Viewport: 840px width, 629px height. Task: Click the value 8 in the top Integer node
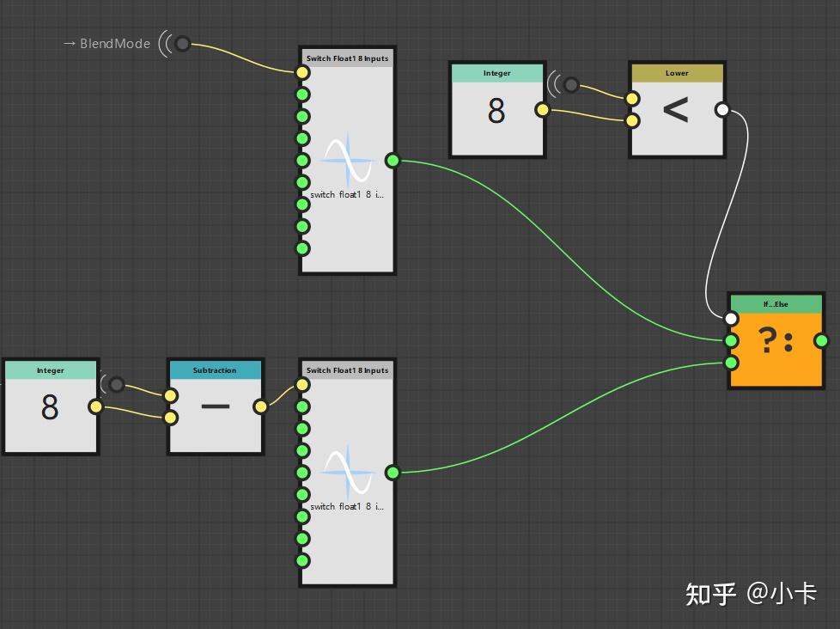coord(496,111)
